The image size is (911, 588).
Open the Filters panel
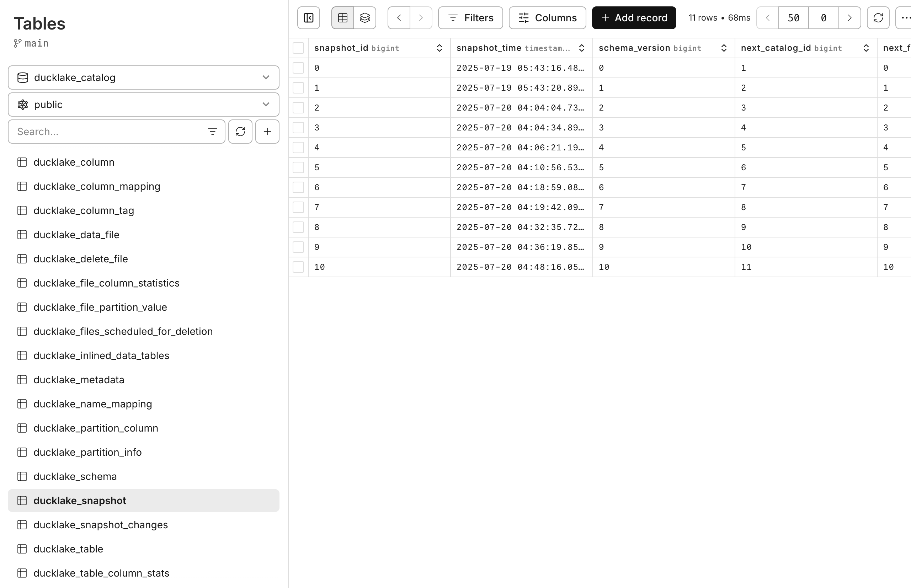[470, 17]
